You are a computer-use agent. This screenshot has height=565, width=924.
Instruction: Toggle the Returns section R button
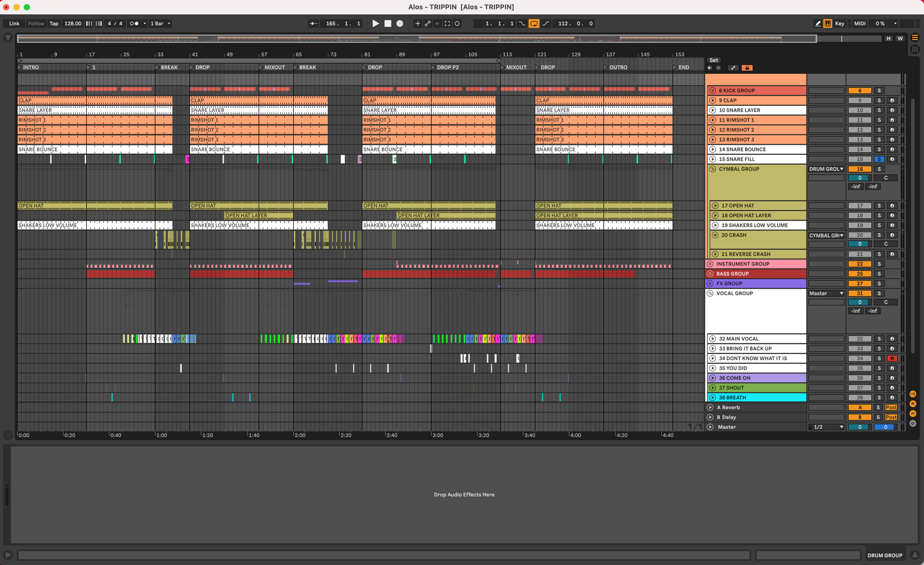coord(913,404)
